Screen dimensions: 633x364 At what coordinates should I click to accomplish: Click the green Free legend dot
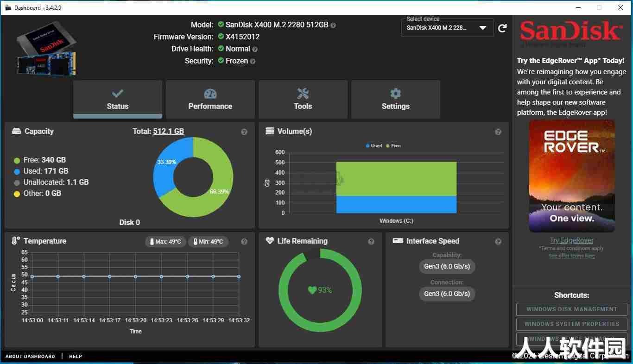click(x=17, y=160)
